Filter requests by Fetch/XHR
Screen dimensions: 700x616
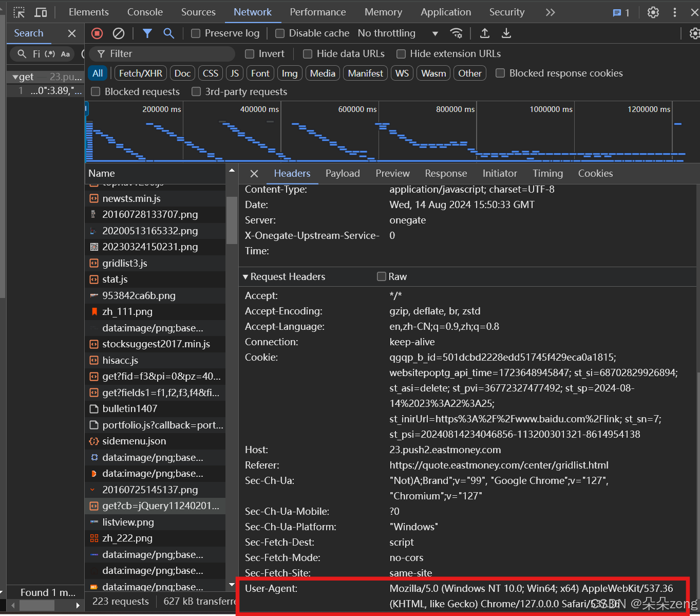coord(140,73)
